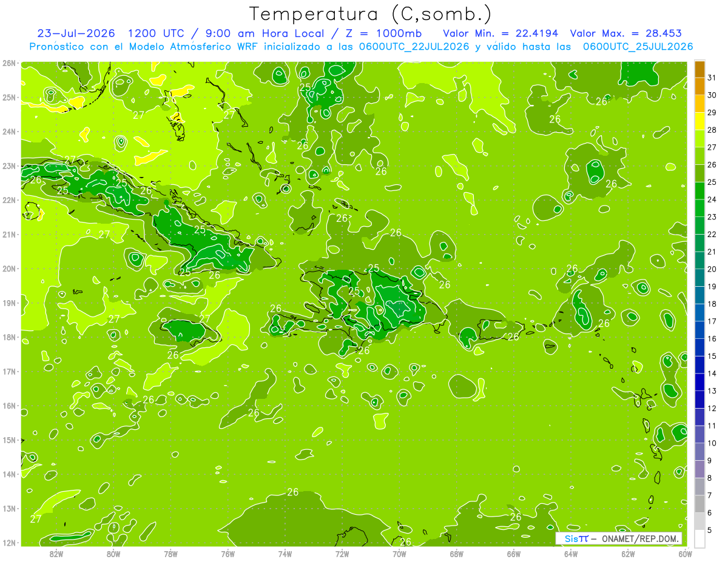
Task: Click the dark blue swatch between 12 and 13
Action: pos(699,400)
